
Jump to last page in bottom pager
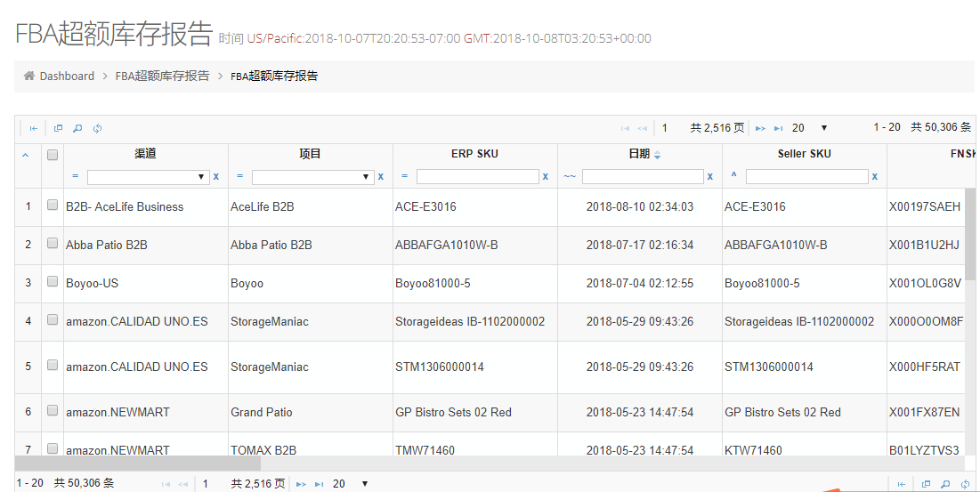[320, 484]
